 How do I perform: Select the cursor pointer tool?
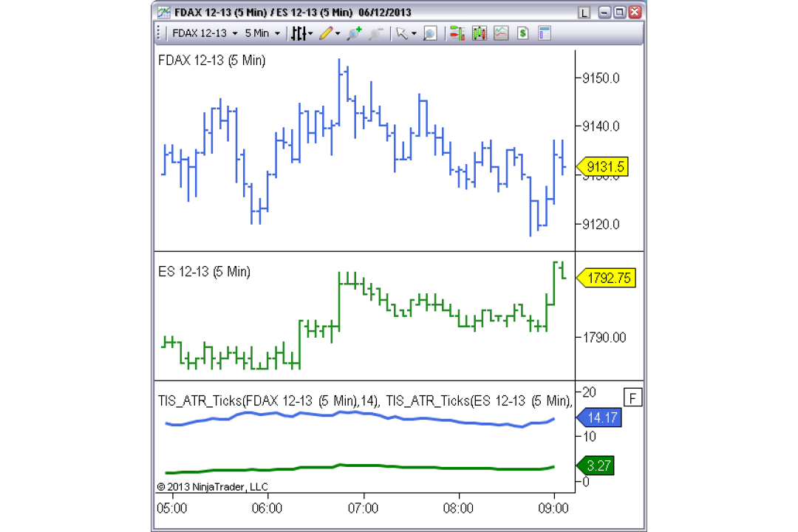[x=402, y=33]
